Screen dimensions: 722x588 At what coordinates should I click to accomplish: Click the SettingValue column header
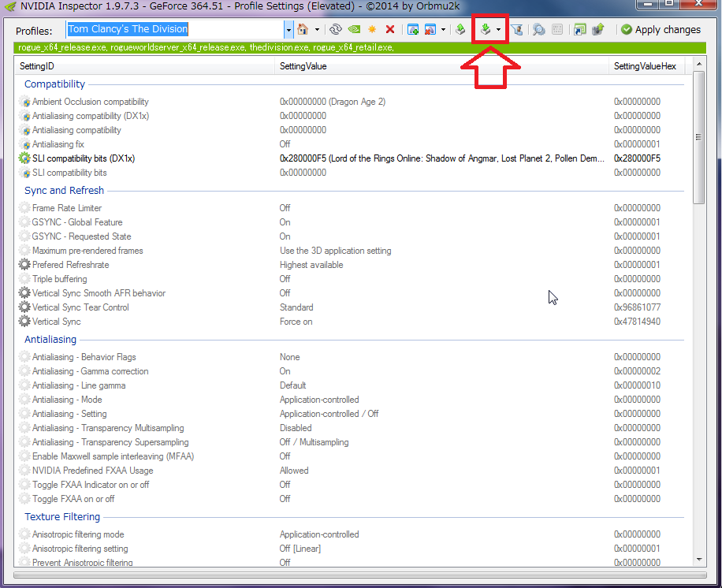[441, 66]
